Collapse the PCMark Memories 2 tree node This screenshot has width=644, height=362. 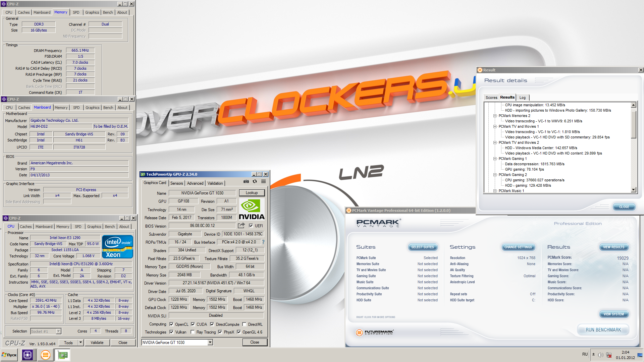[495, 116]
